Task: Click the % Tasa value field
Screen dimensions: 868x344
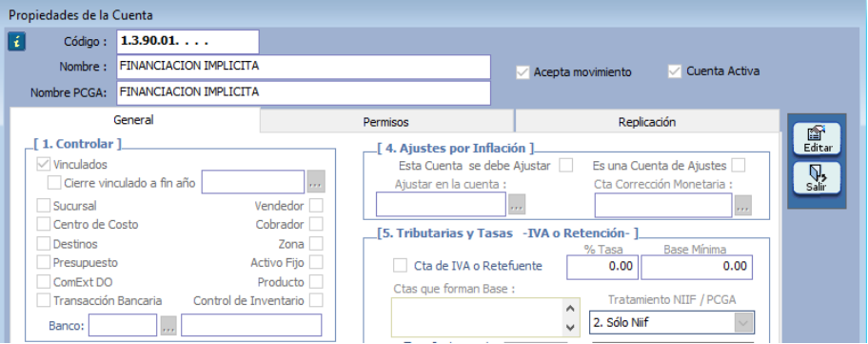Action: coord(602,267)
